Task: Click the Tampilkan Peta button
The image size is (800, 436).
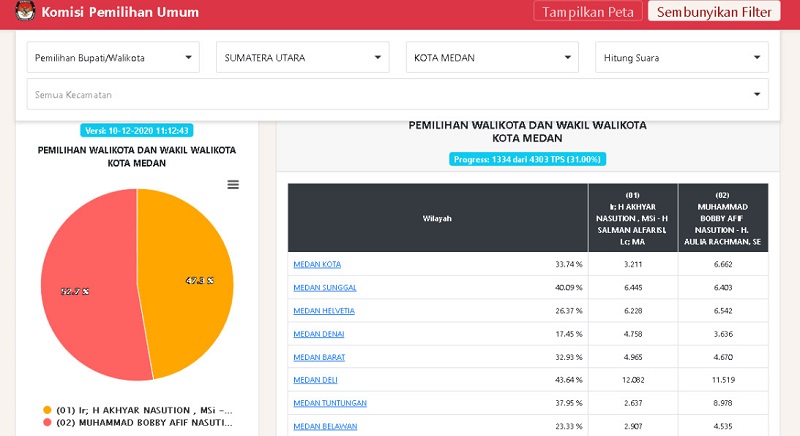Action: [586, 12]
